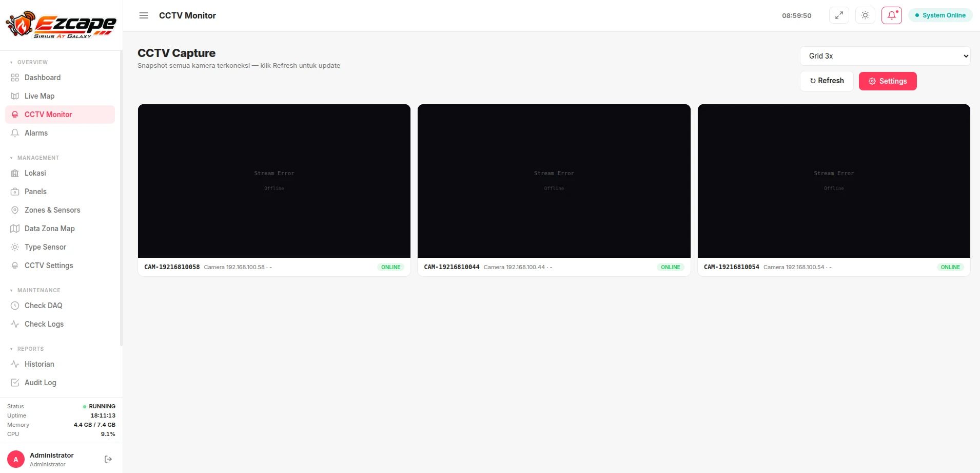This screenshot has height=473, width=980.
Task: Open Check Logs page
Action: [x=60, y=324]
